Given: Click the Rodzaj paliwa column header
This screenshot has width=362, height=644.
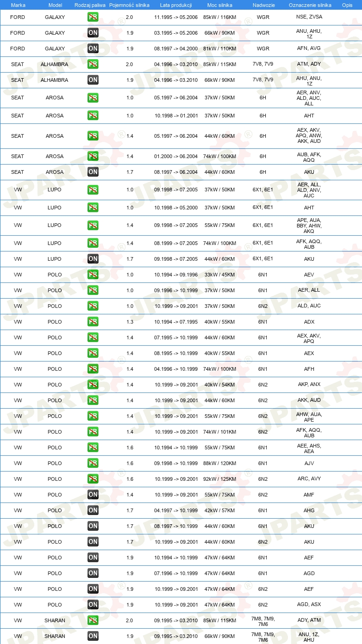Looking at the screenshot, I should tap(90, 5).
